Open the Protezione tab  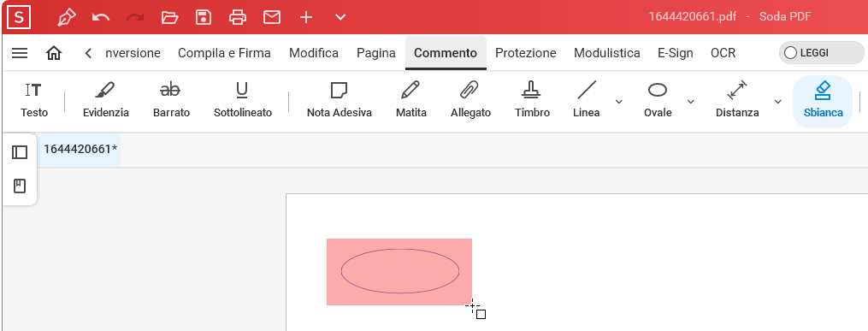click(x=525, y=53)
